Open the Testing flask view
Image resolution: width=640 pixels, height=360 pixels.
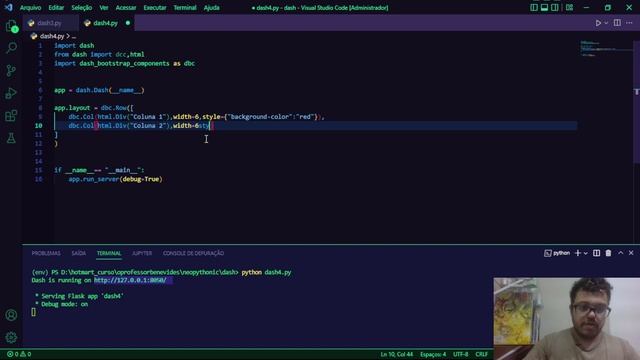click(11, 138)
